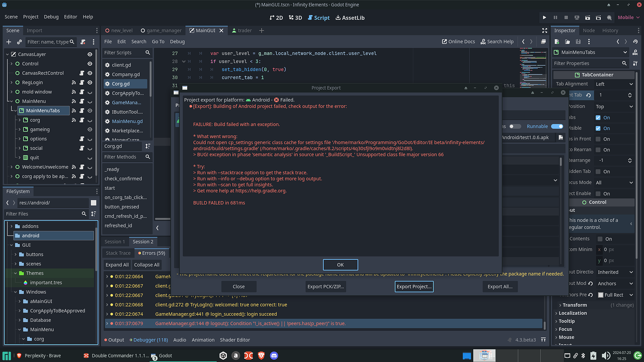Expand the corg node in scene tree

click(19, 120)
